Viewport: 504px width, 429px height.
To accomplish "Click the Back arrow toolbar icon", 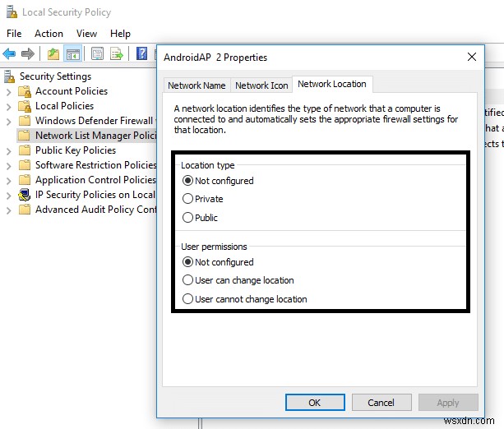I will tap(9, 53).
